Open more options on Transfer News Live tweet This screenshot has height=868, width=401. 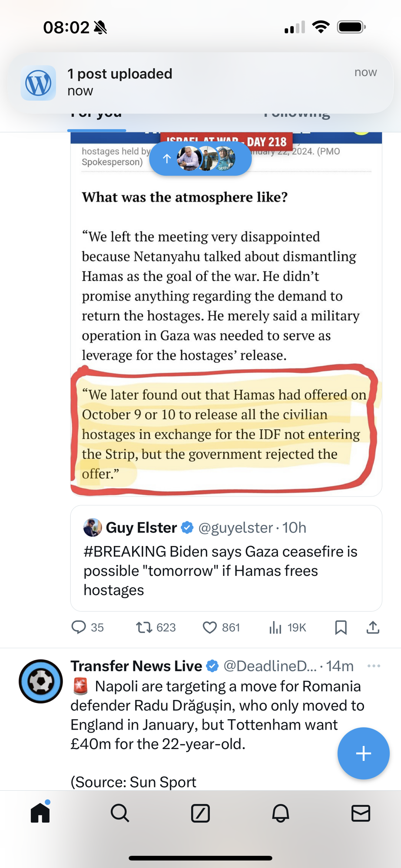(374, 666)
